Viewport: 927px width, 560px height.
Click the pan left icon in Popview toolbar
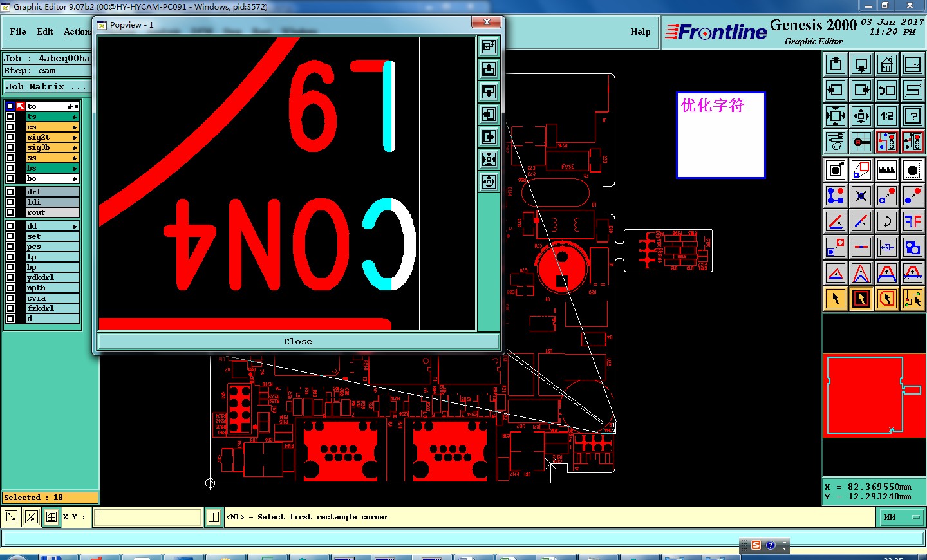point(489,114)
